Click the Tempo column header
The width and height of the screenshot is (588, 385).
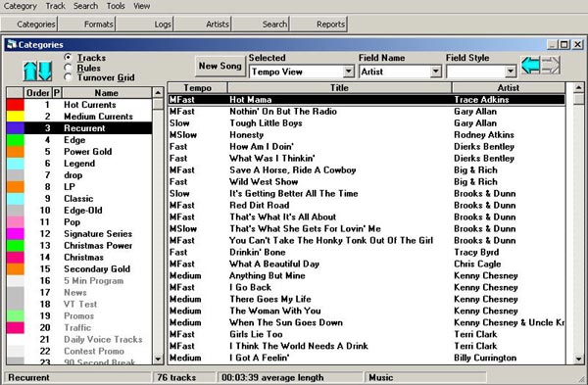coord(198,88)
